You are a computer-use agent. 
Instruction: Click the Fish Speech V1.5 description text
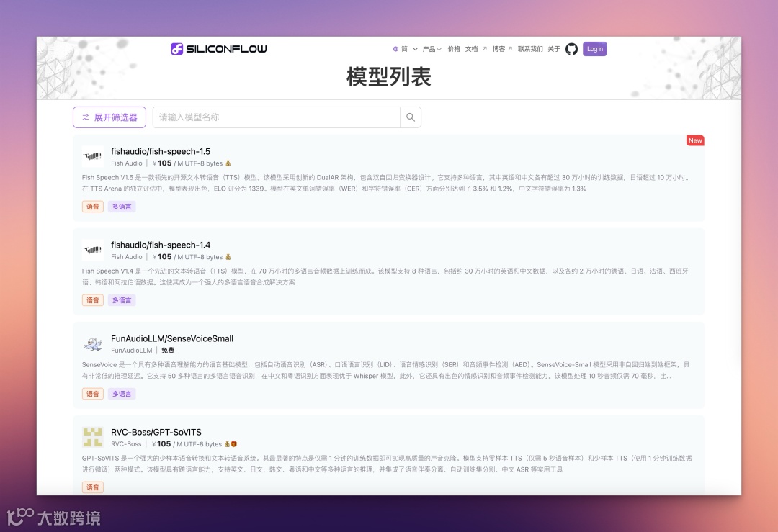tap(387, 183)
